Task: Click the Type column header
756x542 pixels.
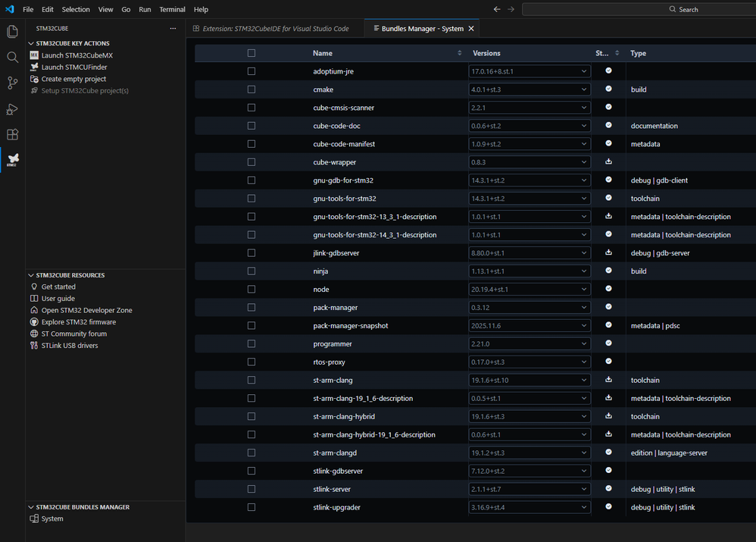Action: [638, 53]
